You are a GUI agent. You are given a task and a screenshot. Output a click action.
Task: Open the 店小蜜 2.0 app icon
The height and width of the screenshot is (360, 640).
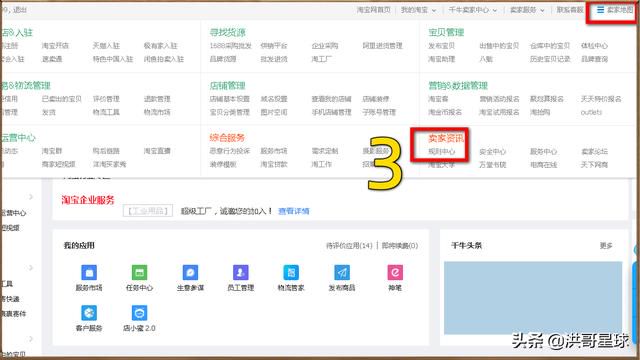pyautogui.click(x=139, y=313)
